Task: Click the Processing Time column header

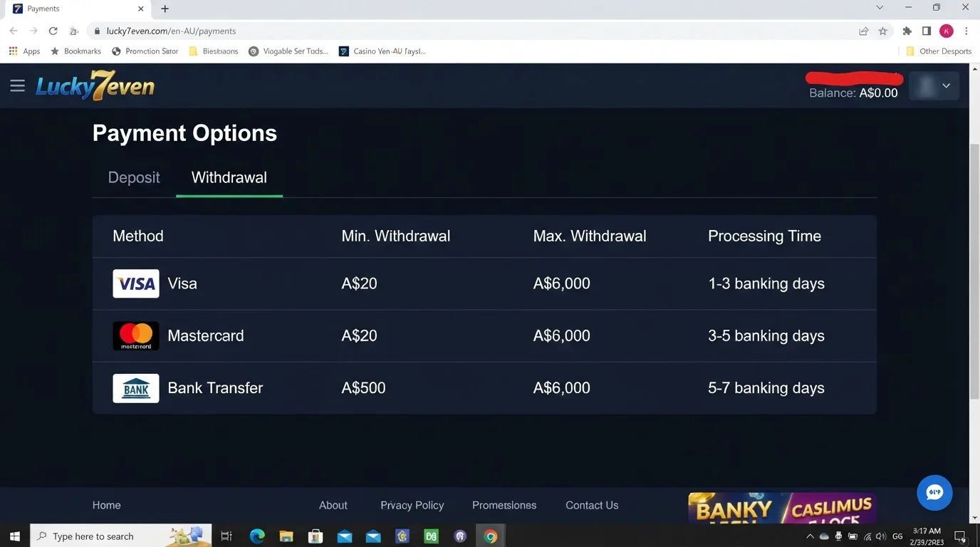Action: point(765,236)
